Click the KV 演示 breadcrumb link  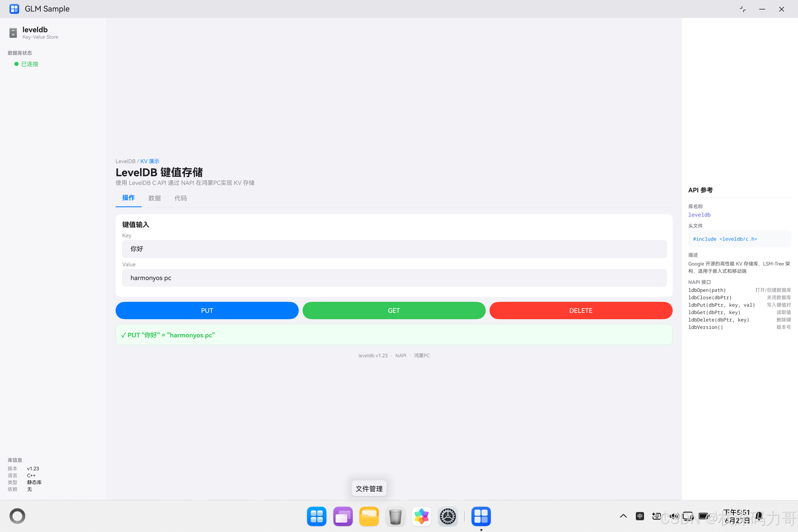pyautogui.click(x=150, y=161)
